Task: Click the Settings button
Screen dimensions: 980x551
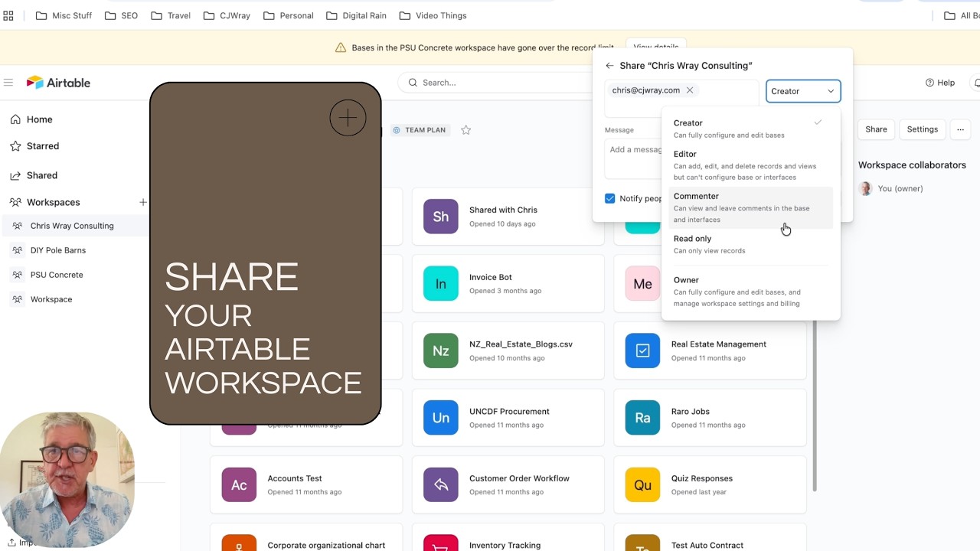Action: click(922, 129)
